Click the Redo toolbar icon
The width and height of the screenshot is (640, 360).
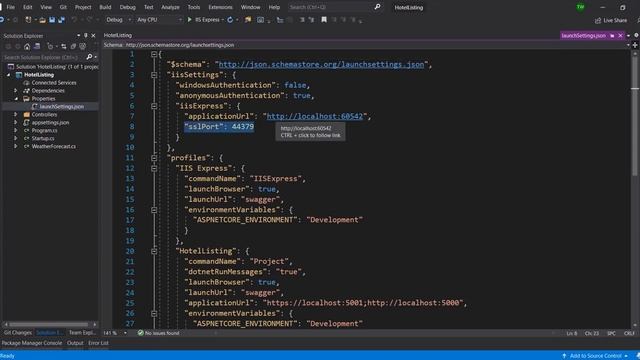click(x=89, y=20)
